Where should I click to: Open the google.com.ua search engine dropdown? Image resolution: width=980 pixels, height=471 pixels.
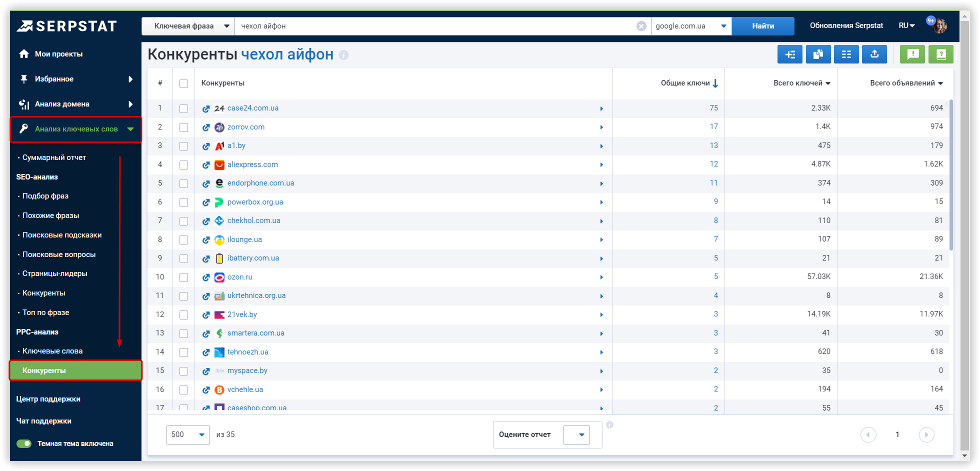(x=690, y=26)
